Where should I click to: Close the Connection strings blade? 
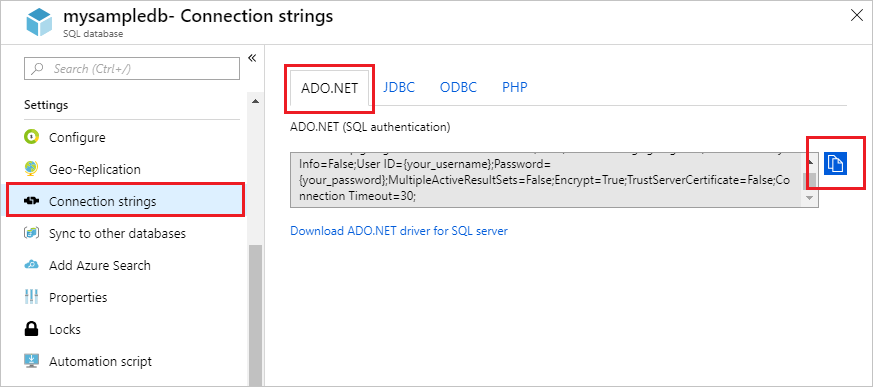click(x=857, y=16)
